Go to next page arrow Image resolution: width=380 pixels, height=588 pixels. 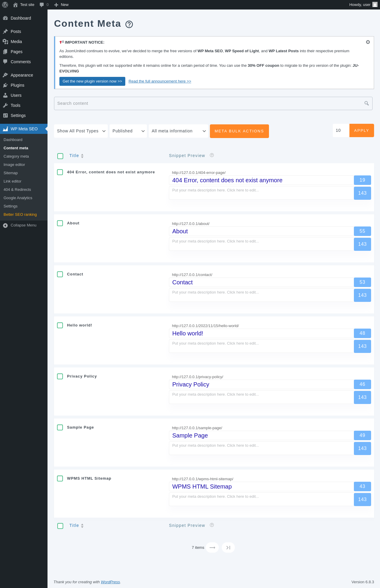coord(212,548)
